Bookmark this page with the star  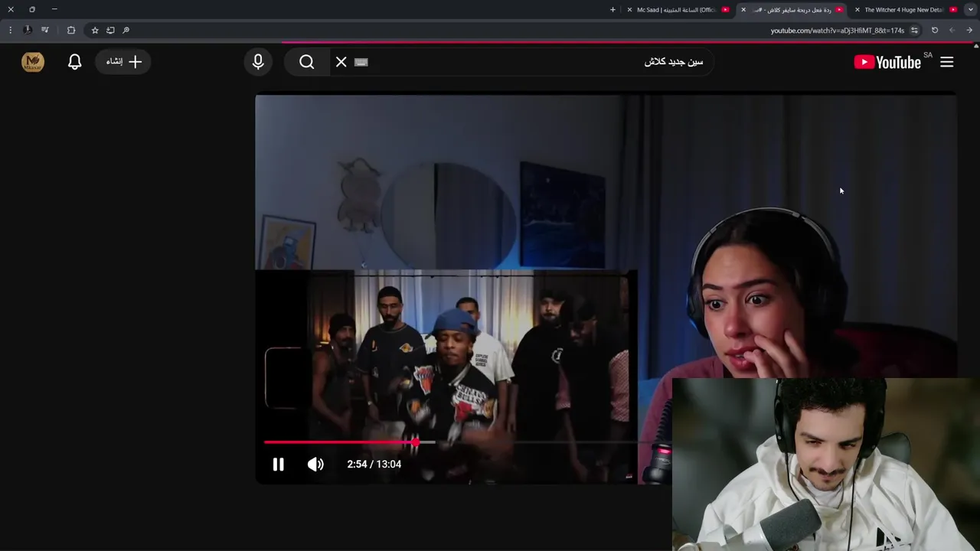click(95, 31)
